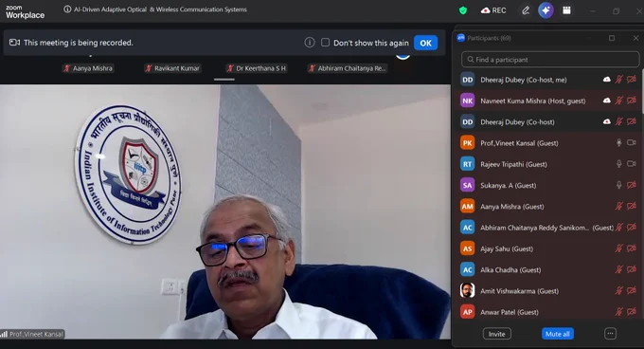Click recording cloud icon for Navneet Kuma Mishra
Image resolution: width=644 pixels, height=349 pixels.
[607, 101]
